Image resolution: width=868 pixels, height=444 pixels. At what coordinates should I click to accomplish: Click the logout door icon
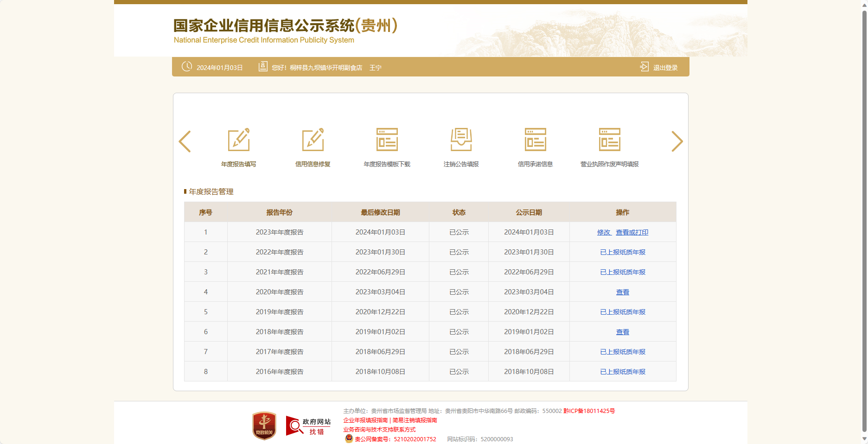point(644,67)
